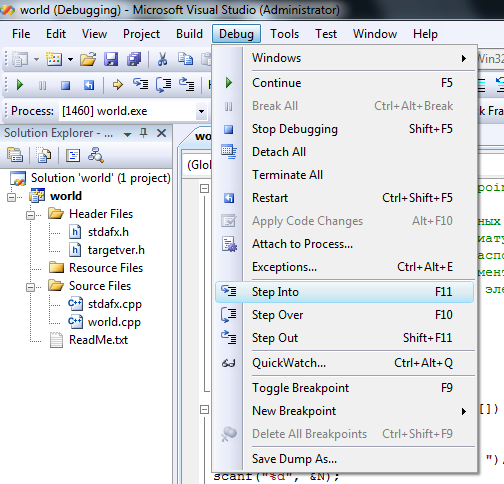Click the Add New Item toolbar icon
The width and height of the screenshot is (504, 484).
point(54,59)
